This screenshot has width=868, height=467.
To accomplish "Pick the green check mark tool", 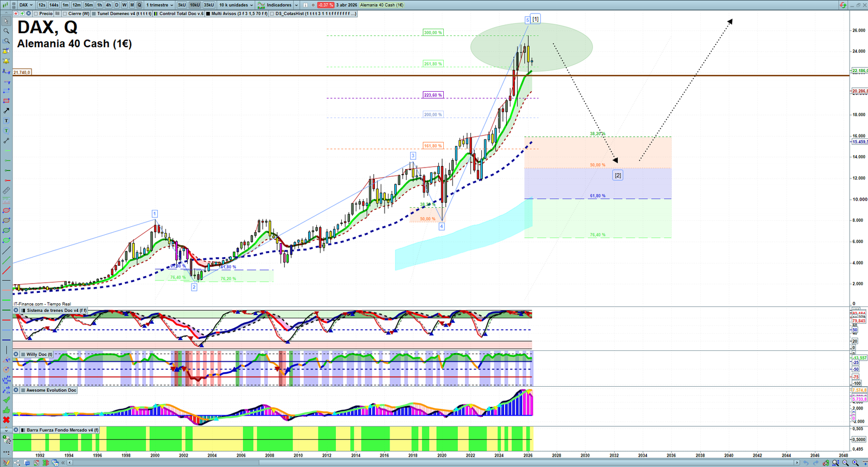I will point(6,400).
